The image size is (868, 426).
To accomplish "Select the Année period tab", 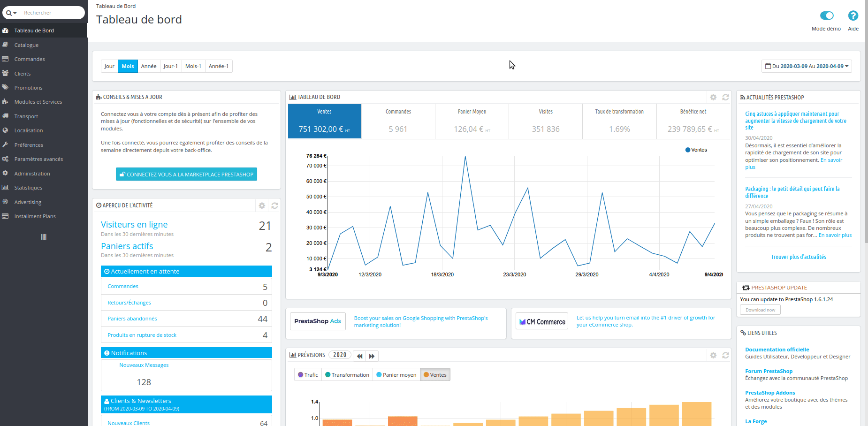I will click(x=148, y=66).
